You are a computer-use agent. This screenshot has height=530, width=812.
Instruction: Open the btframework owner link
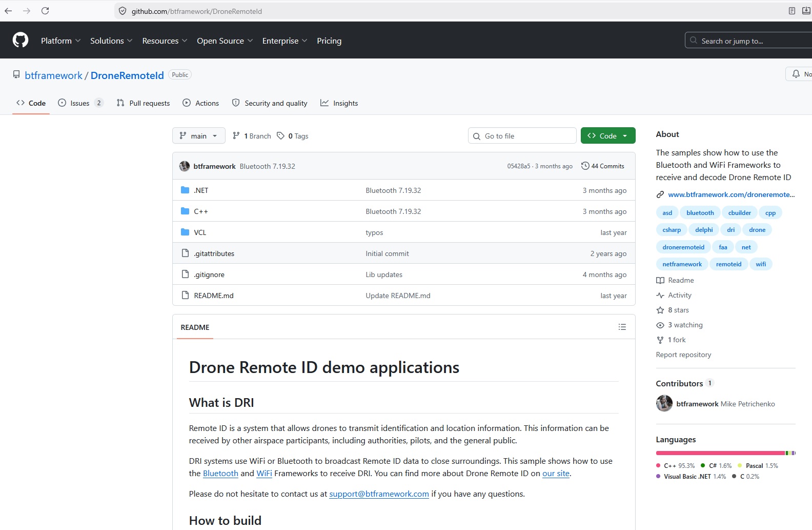coord(53,75)
